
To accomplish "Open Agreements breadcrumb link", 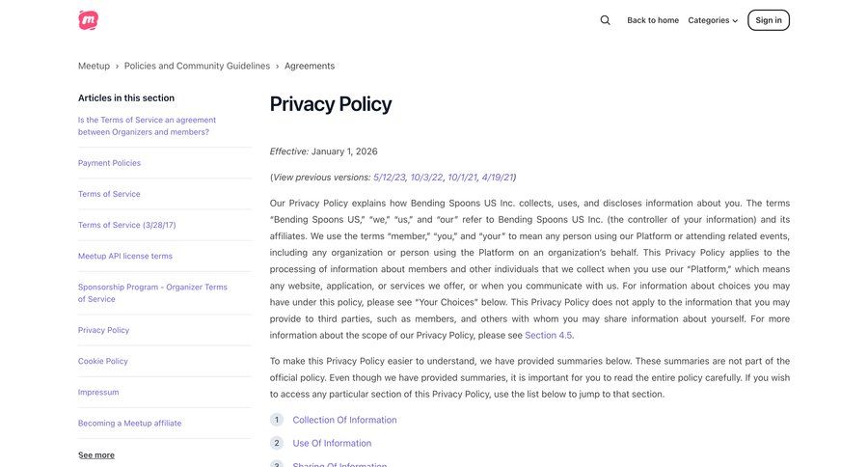I will (x=310, y=66).
